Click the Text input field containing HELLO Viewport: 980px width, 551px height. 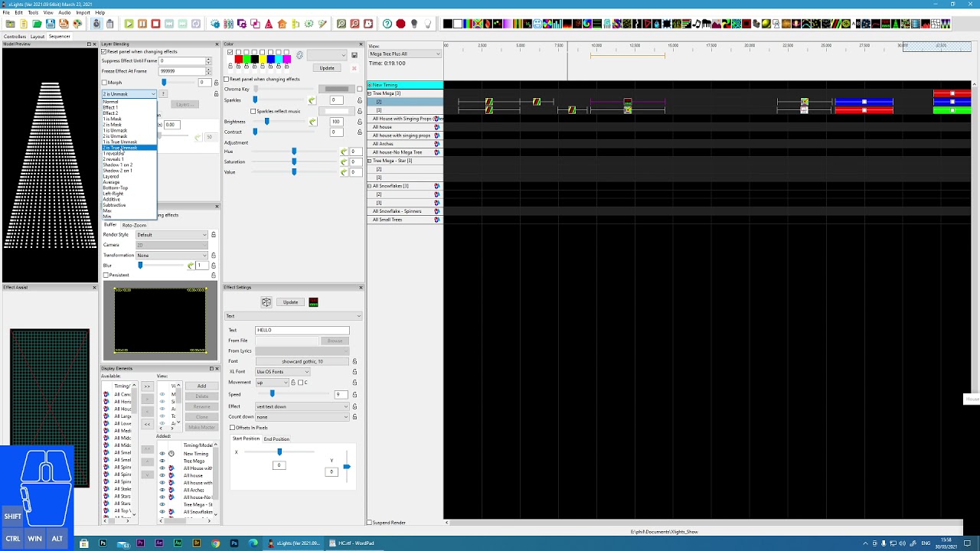click(302, 330)
